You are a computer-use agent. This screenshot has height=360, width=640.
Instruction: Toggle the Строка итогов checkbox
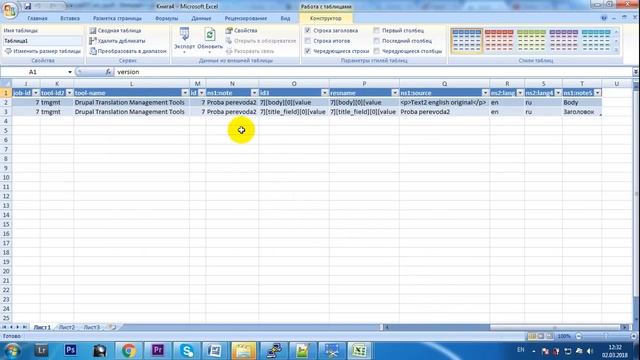point(308,41)
